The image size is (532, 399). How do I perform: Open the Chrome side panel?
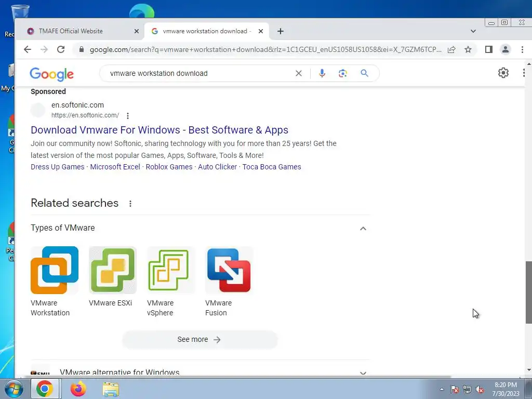488,49
